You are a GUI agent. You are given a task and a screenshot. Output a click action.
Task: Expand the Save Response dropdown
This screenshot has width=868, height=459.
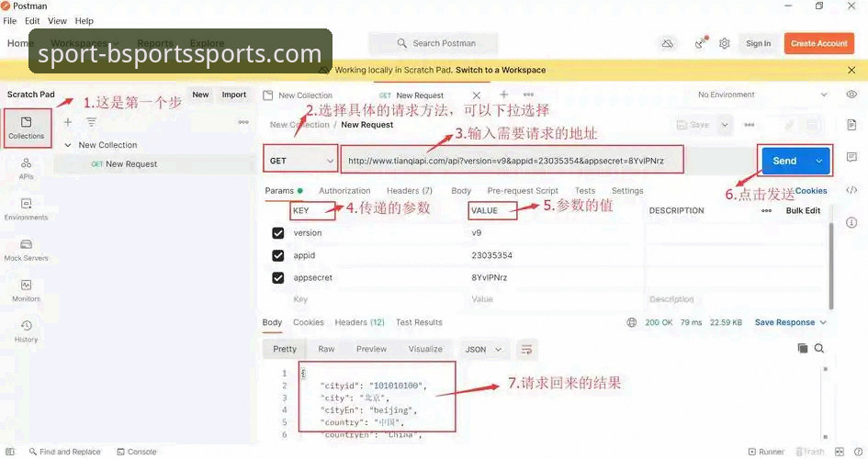[x=823, y=322]
